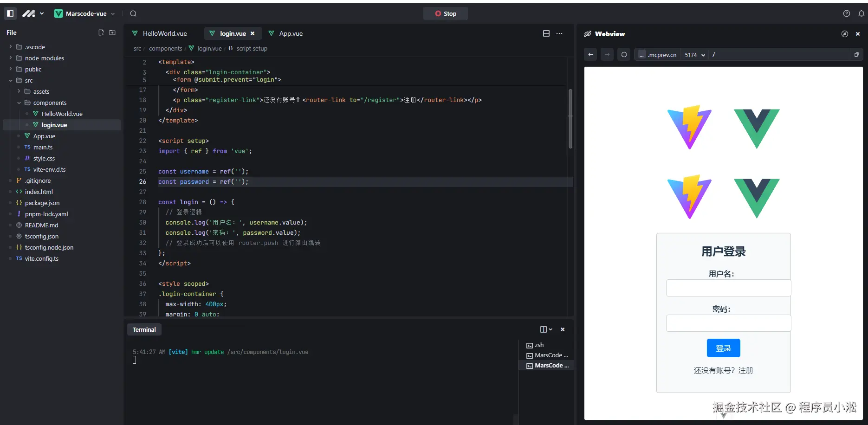Viewport: 868px width, 425px height.
Task: Click the 注册 register link
Action: click(745, 370)
